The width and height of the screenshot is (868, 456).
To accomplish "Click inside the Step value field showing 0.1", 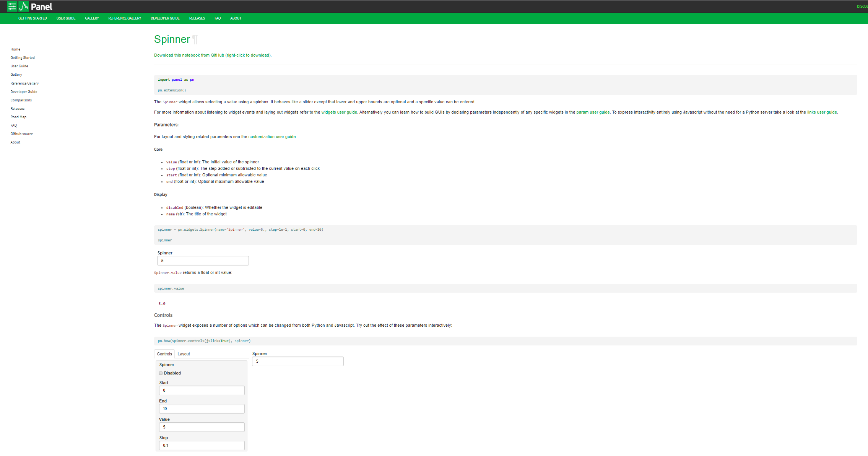I will (x=202, y=445).
